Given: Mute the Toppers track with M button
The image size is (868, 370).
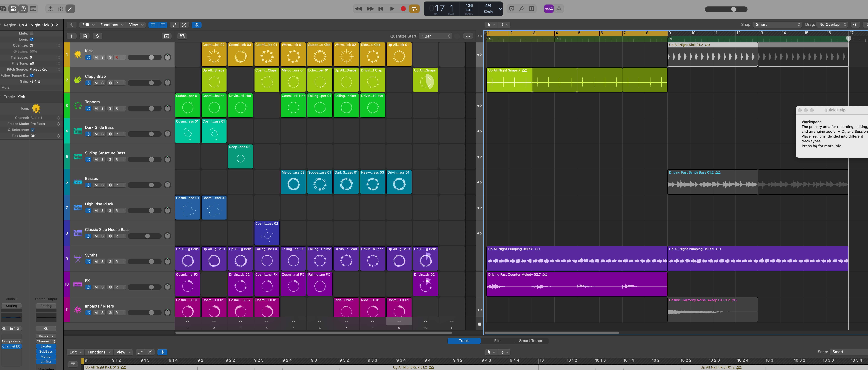Looking at the screenshot, I should 96,108.
